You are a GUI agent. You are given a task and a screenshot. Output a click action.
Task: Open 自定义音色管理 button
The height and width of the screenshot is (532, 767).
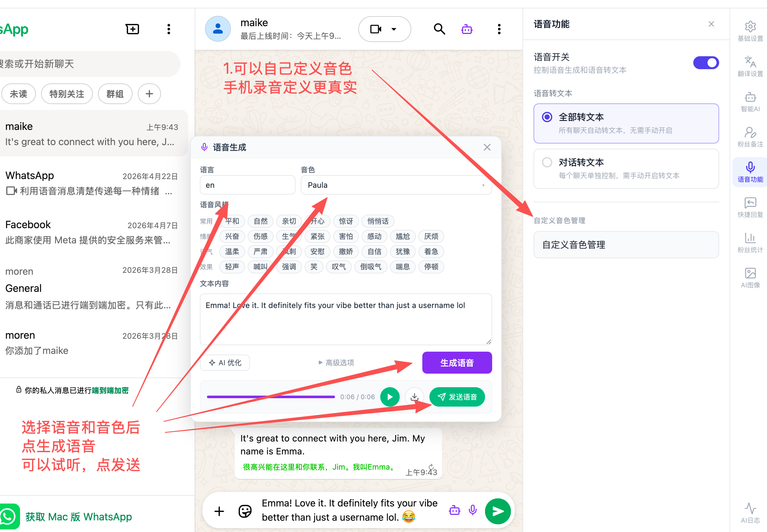pos(626,245)
